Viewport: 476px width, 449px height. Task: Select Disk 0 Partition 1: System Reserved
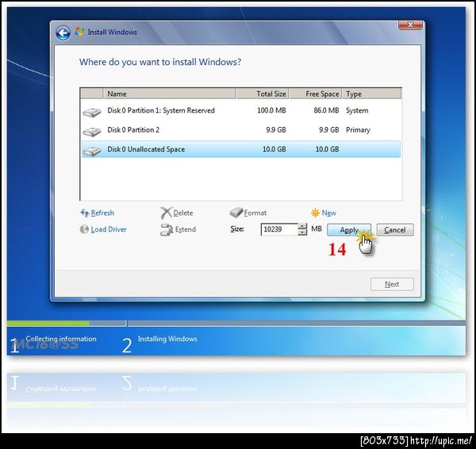[241, 110]
